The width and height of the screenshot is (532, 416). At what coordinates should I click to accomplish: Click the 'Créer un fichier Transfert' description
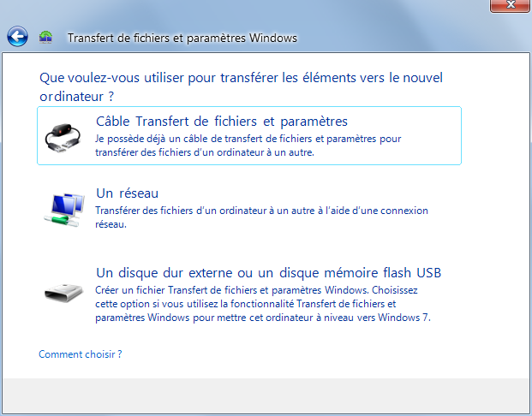point(263,304)
